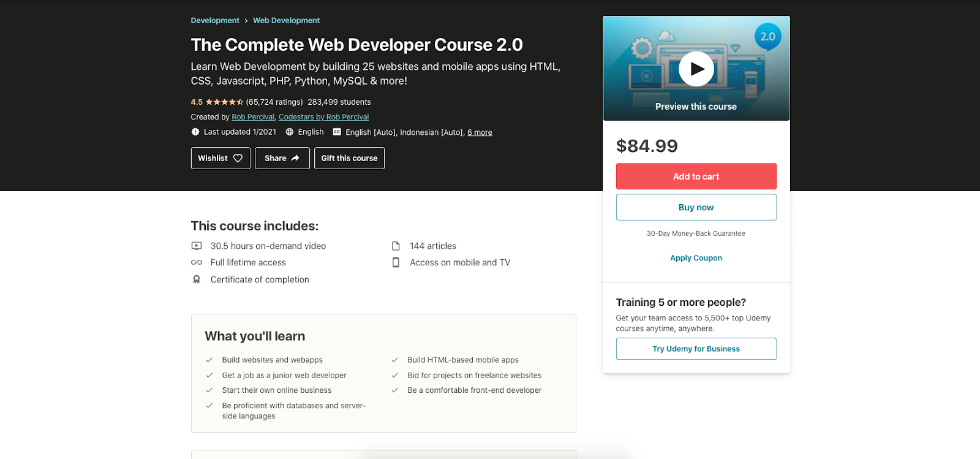980x459 pixels.
Task: Click the Preview this course label
Action: click(696, 107)
